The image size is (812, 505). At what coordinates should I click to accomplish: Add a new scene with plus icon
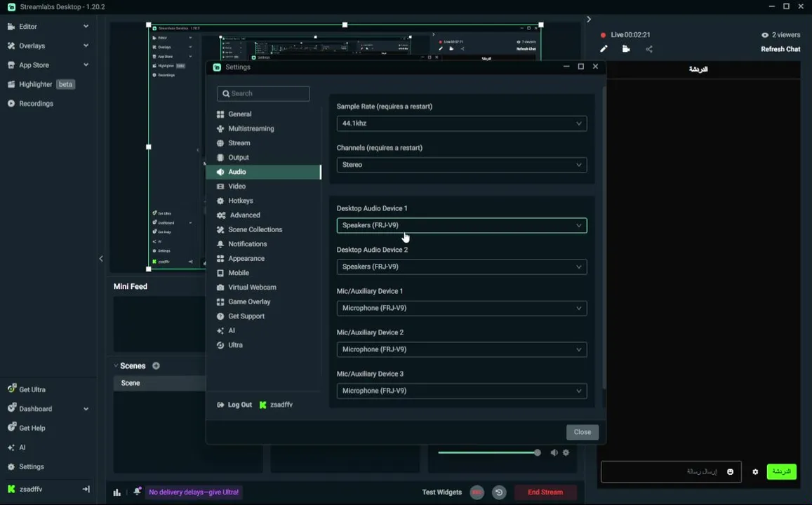(156, 366)
